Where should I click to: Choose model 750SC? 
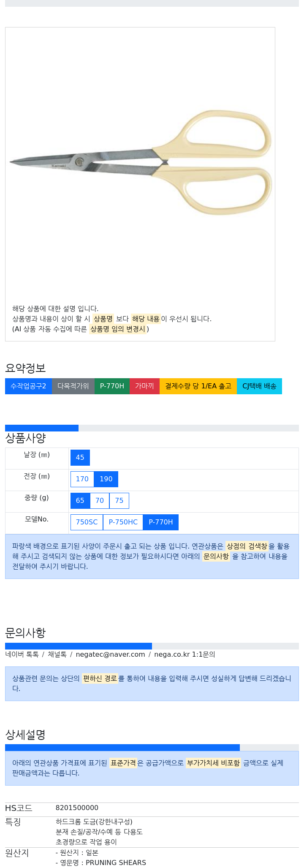[87, 522]
